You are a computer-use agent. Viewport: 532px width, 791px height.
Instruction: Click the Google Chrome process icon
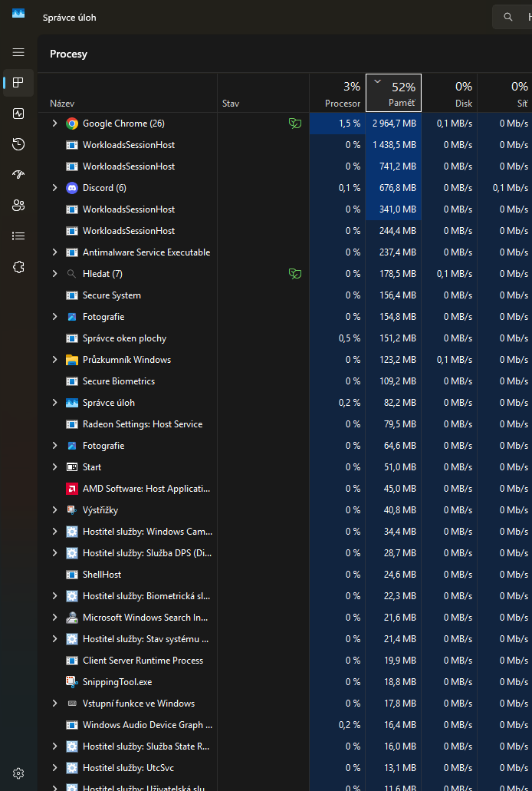(x=72, y=124)
